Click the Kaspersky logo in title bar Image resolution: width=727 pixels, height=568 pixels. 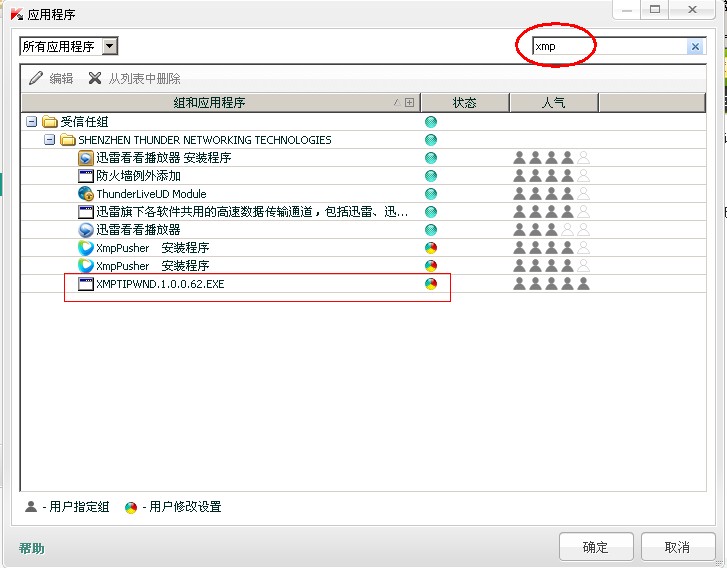coord(17,14)
